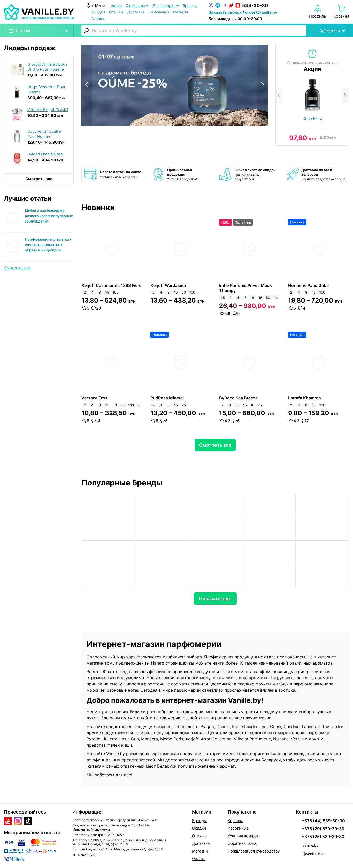This screenshot has width=353, height=868.
Task: Select 95 ml size for RudRoss Mineral
Action: [x=184, y=405]
